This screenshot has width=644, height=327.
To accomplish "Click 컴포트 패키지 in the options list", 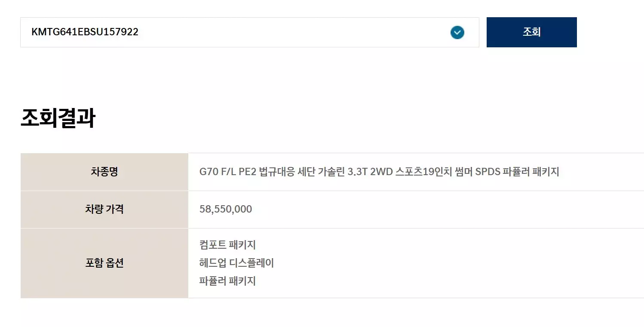I will tap(227, 245).
